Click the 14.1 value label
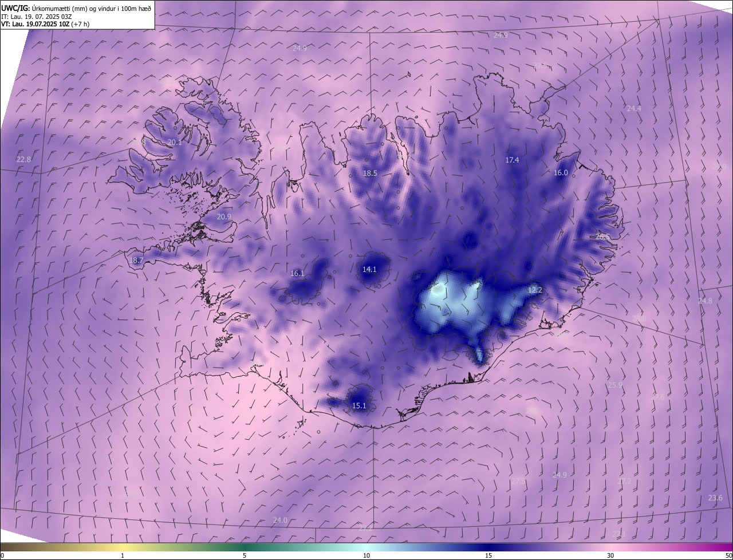 pos(369,270)
